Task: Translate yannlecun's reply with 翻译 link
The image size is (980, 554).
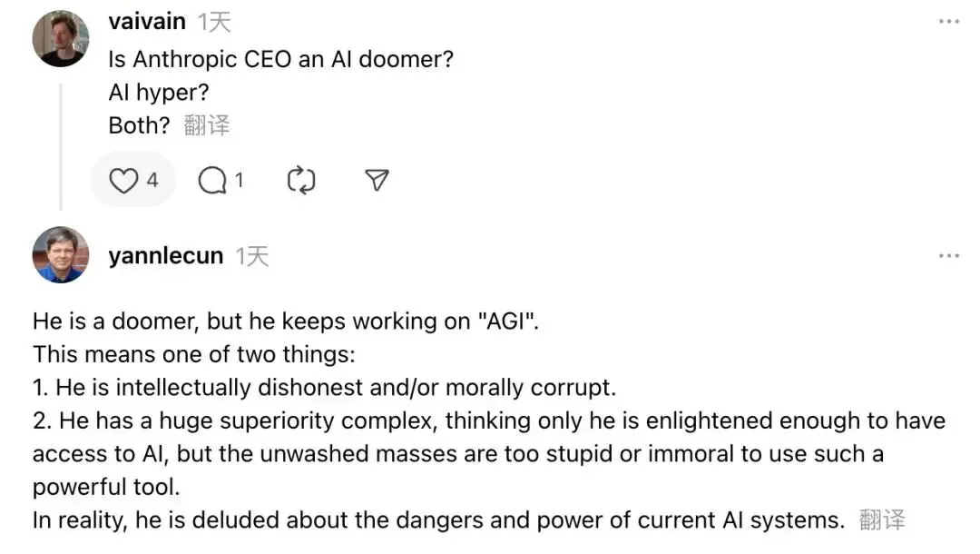Action: coord(882,519)
